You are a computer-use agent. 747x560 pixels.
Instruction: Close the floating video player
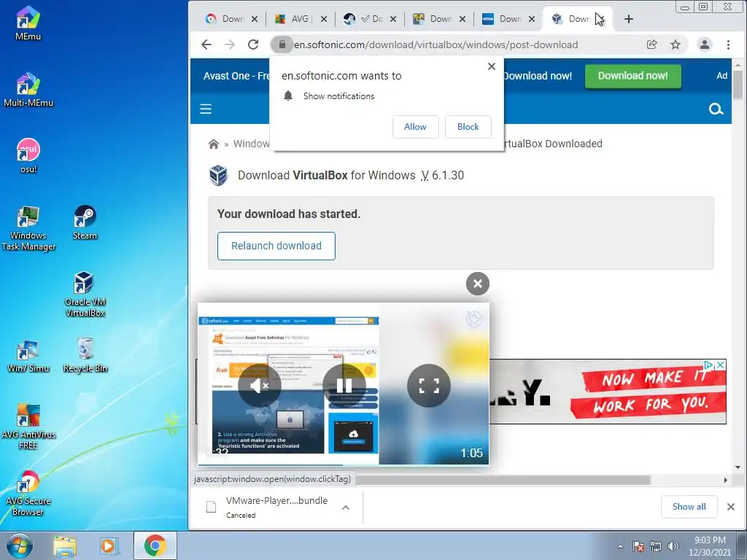[477, 284]
